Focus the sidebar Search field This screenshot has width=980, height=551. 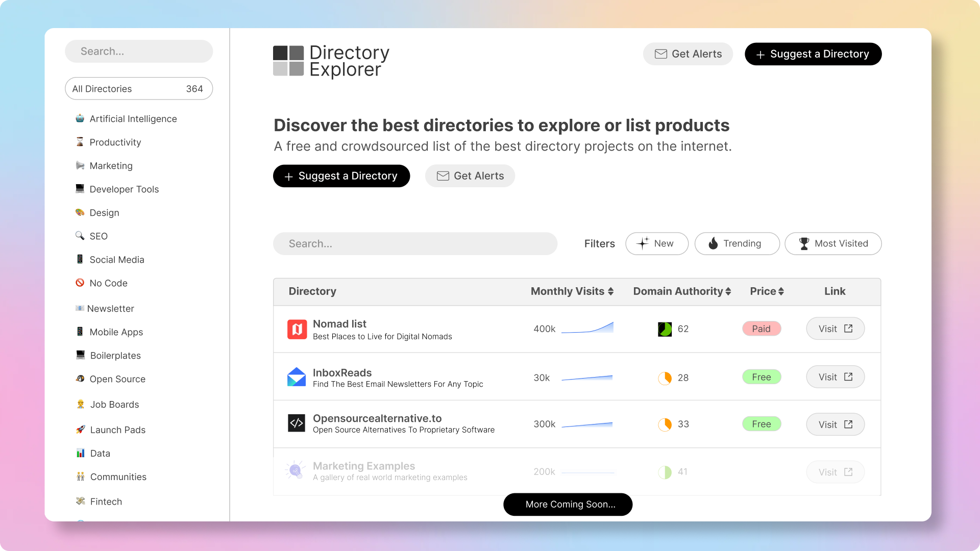coord(139,52)
